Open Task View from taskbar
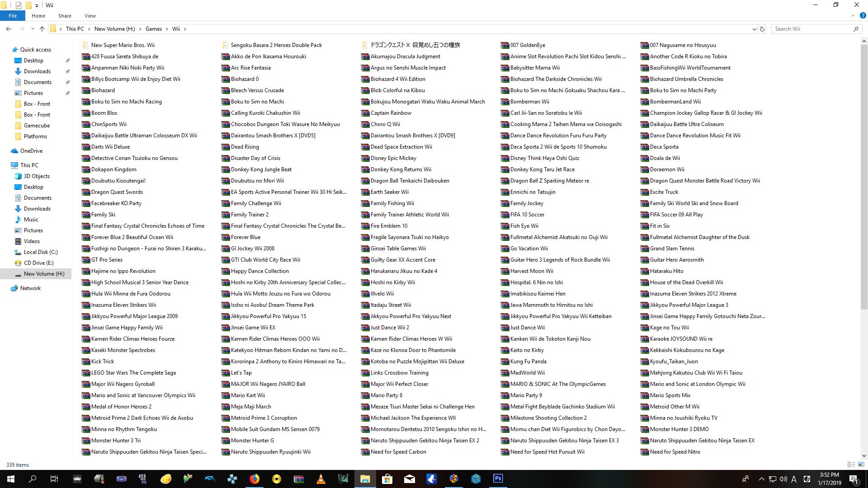The height and width of the screenshot is (488, 868). (54, 479)
